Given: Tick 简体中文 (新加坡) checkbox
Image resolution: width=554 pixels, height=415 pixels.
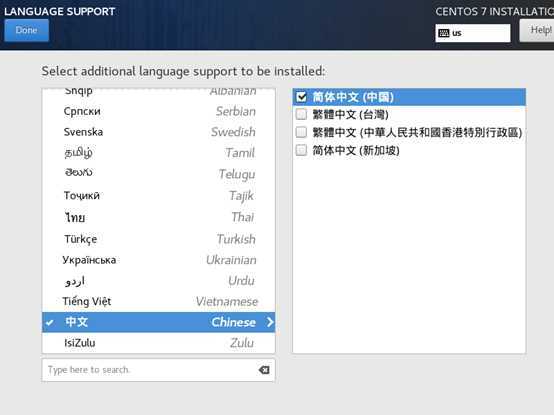Looking at the screenshot, I should pyautogui.click(x=301, y=150).
